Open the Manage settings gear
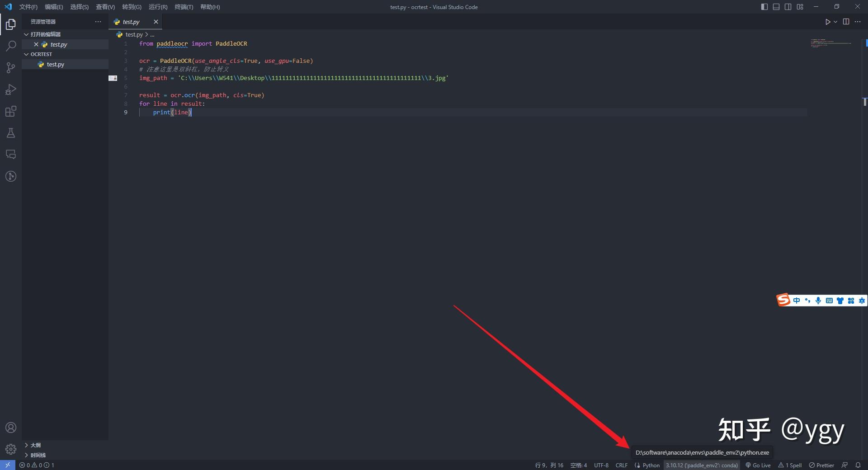The width and height of the screenshot is (868, 470). click(x=11, y=449)
